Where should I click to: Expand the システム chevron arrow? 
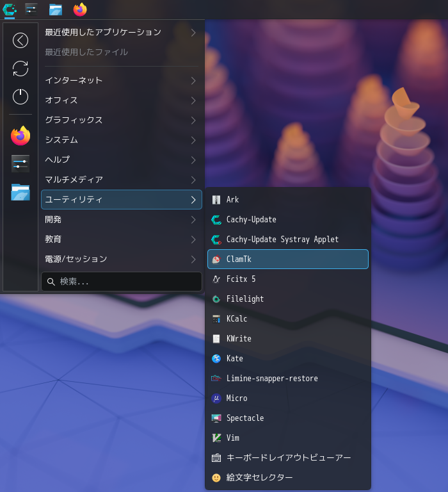point(193,140)
